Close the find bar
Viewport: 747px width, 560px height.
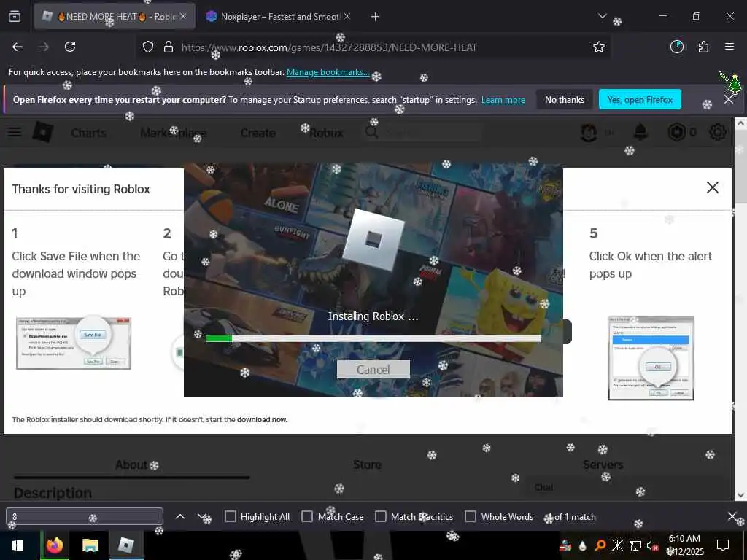pos(733,516)
